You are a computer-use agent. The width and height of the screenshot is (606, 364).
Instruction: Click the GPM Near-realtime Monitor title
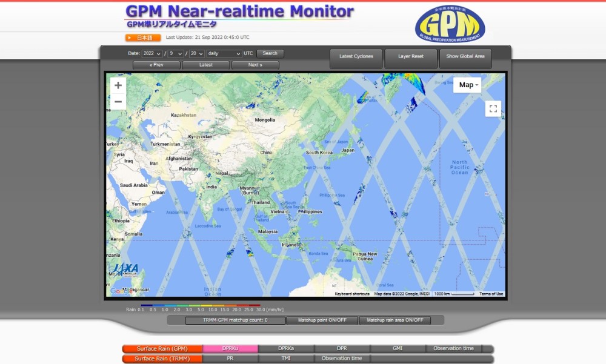point(239,12)
